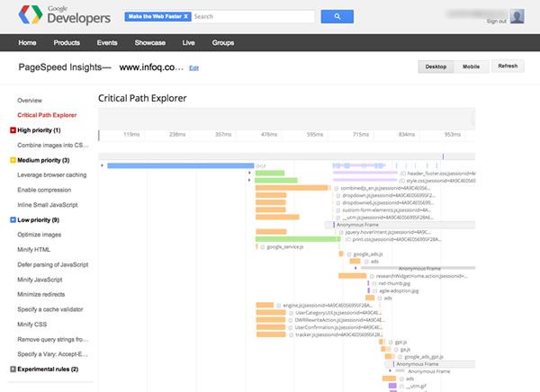Click the file icon beside researchWidgetHome.action

click(x=372, y=276)
